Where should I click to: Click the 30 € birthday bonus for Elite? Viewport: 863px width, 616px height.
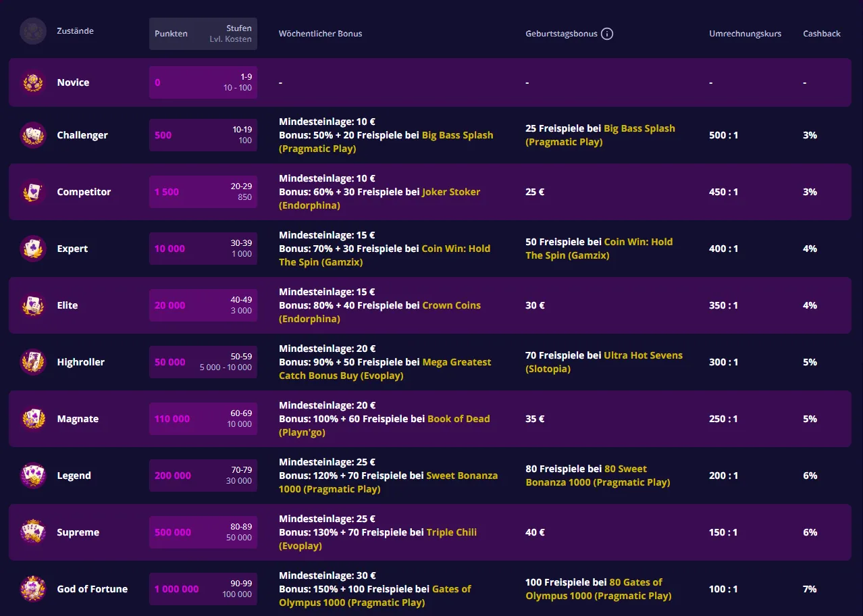pyautogui.click(x=535, y=305)
